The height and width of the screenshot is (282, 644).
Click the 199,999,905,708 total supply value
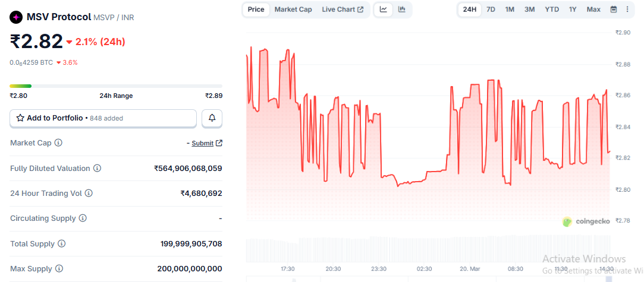pos(191,243)
